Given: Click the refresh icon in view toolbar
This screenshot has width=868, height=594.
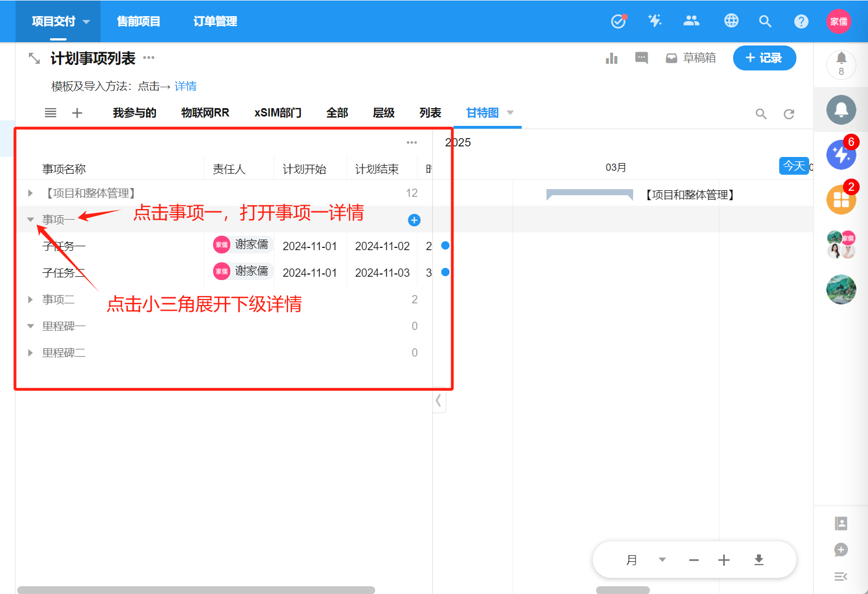Looking at the screenshot, I should [789, 114].
